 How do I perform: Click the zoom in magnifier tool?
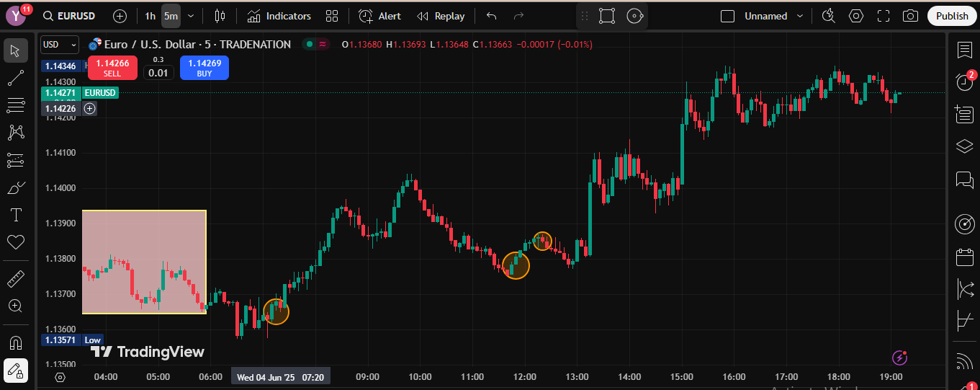coord(16,306)
